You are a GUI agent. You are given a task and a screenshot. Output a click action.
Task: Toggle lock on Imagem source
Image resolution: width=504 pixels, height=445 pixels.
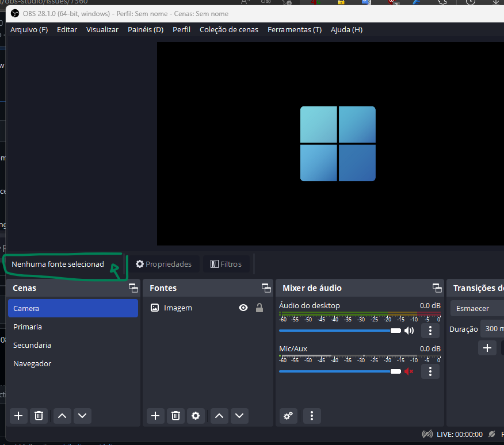click(x=259, y=308)
